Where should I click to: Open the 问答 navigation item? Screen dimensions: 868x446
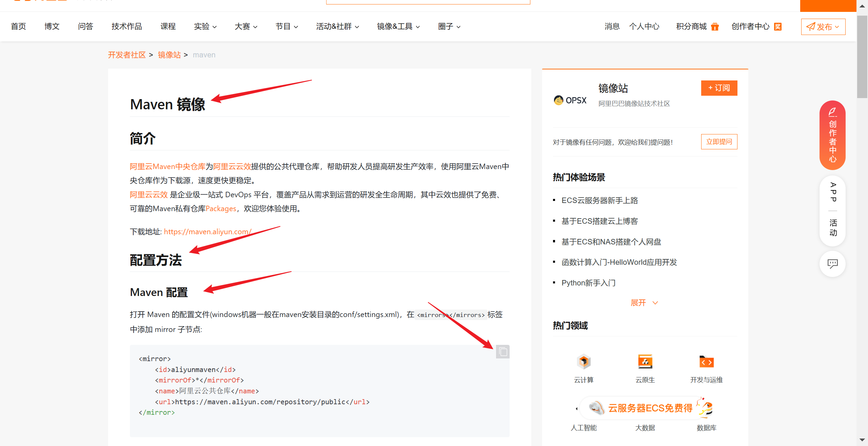point(85,26)
